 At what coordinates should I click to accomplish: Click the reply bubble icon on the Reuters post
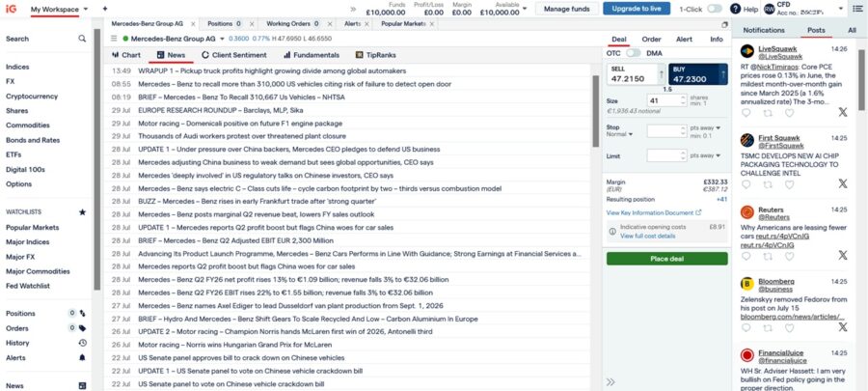[746, 256]
